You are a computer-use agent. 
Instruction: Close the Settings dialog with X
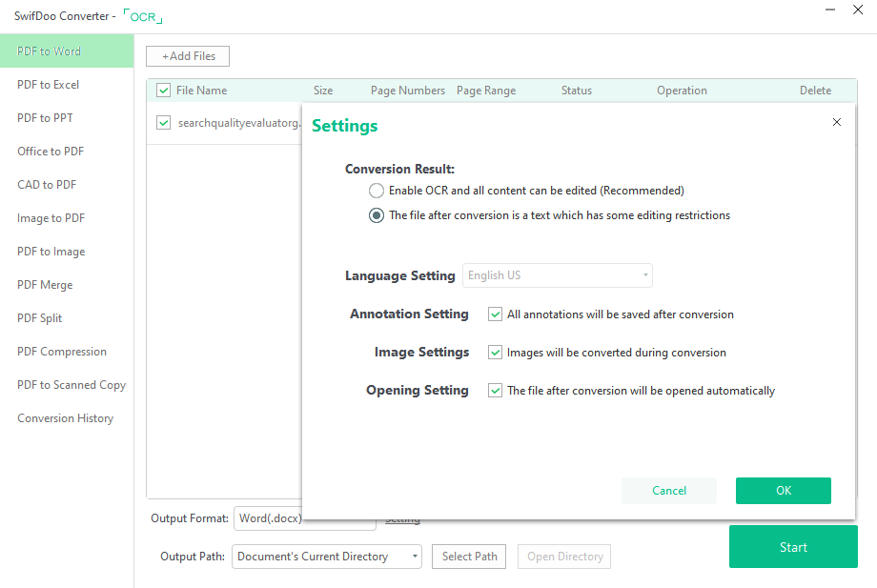[837, 122]
